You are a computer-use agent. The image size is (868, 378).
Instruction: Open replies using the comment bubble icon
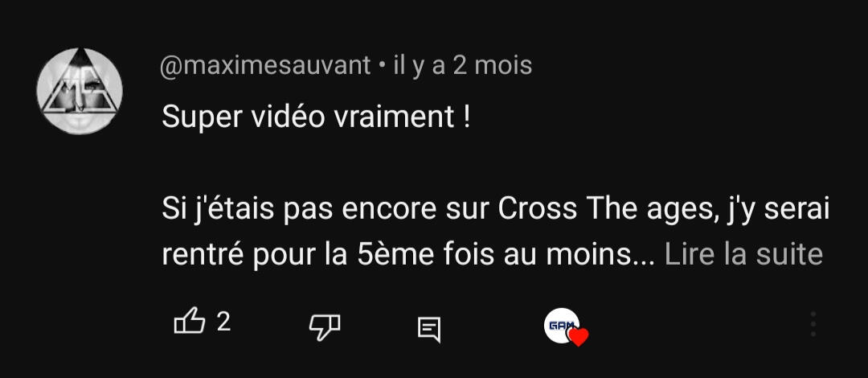point(429,330)
